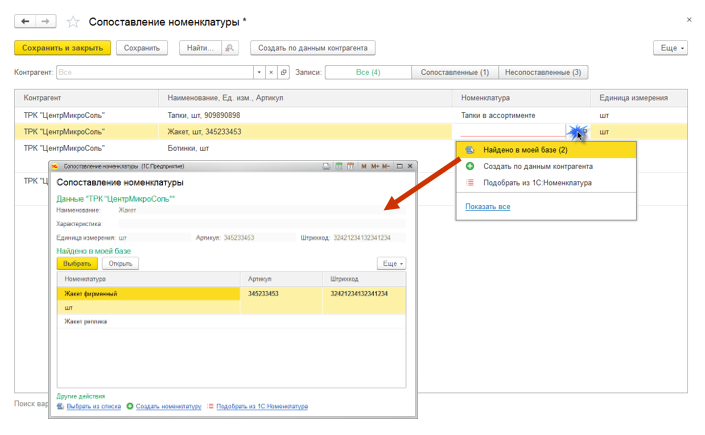705x435 pixels.
Task: Click the Создать номенклатуру link
Action: (x=169, y=407)
